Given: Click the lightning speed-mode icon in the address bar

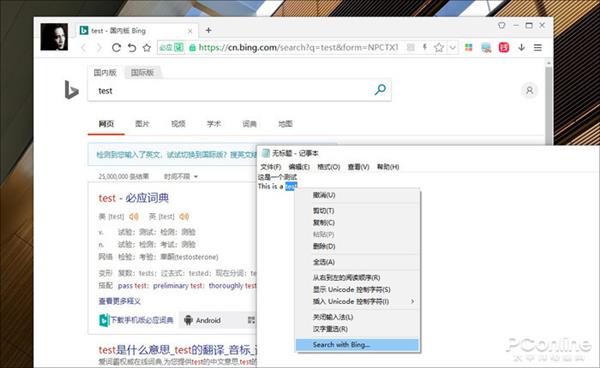Looking at the screenshot, I should pyautogui.click(x=425, y=47).
